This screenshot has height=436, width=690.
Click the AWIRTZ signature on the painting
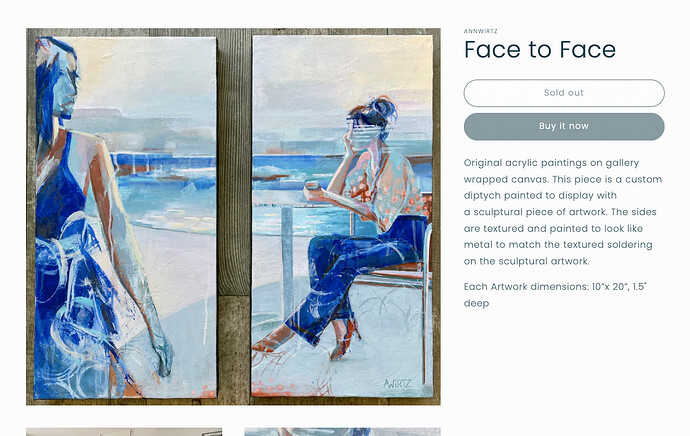(x=397, y=384)
